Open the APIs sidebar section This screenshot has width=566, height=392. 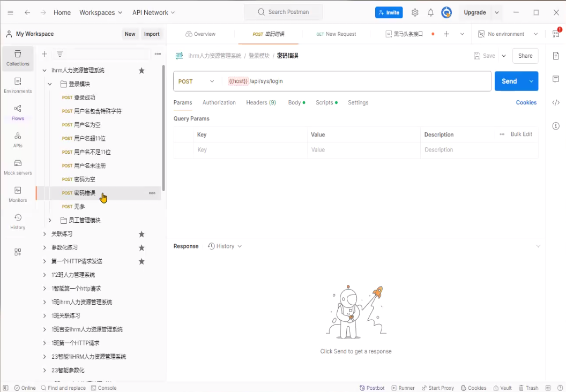point(18,140)
